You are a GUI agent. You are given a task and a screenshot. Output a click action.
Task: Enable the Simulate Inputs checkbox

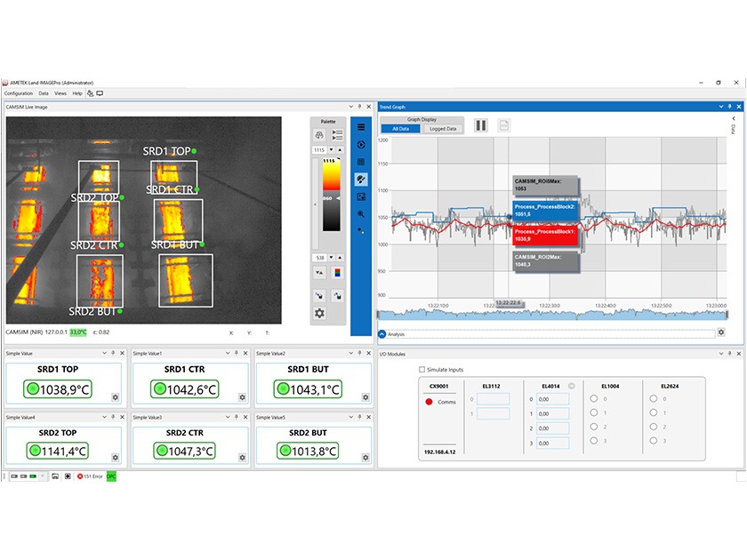[422, 370]
